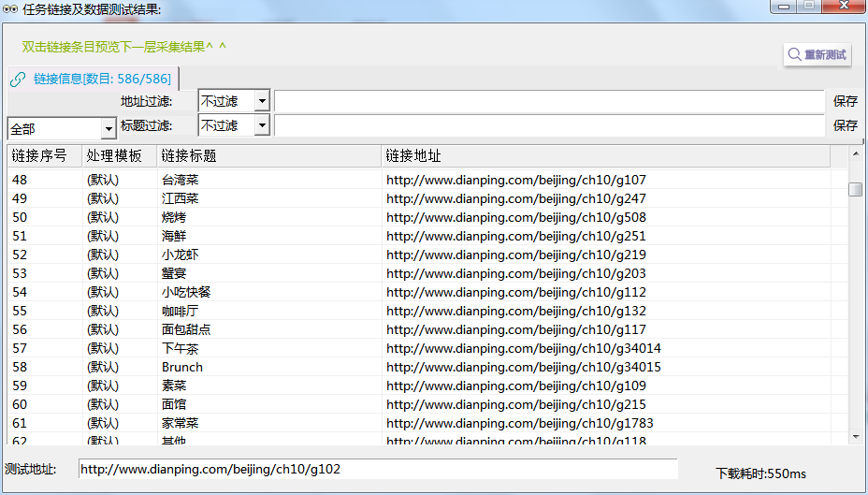Click URL ending in g34014

point(524,348)
